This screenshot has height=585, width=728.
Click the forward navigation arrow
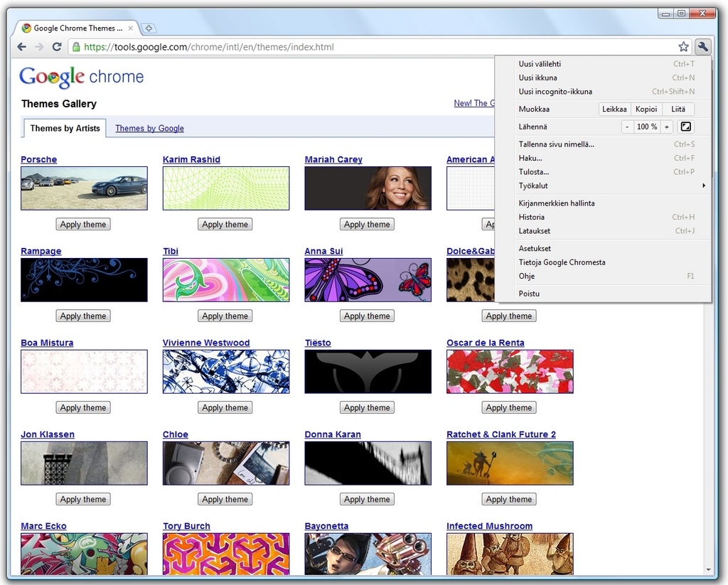tap(38, 47)
